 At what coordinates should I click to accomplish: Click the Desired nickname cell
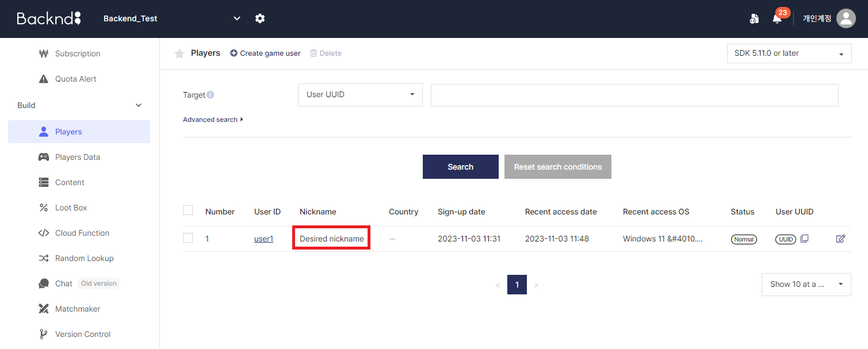(332, 239)
